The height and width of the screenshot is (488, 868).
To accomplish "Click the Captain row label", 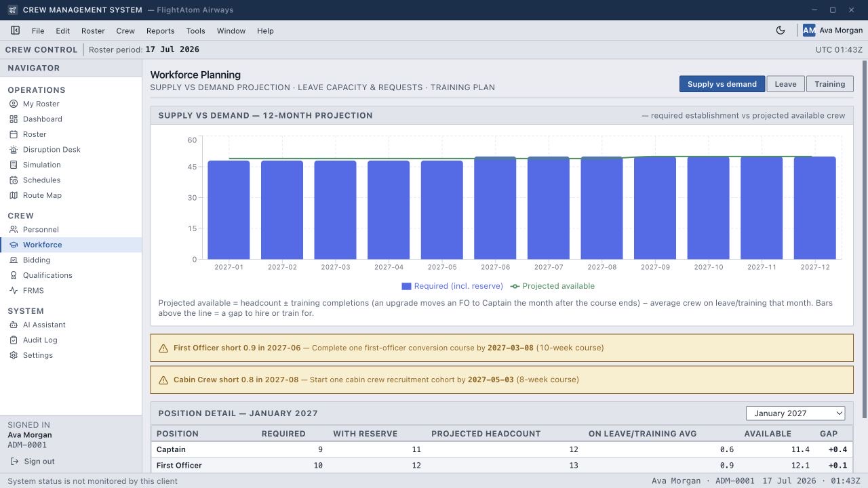I will [171, 449].
